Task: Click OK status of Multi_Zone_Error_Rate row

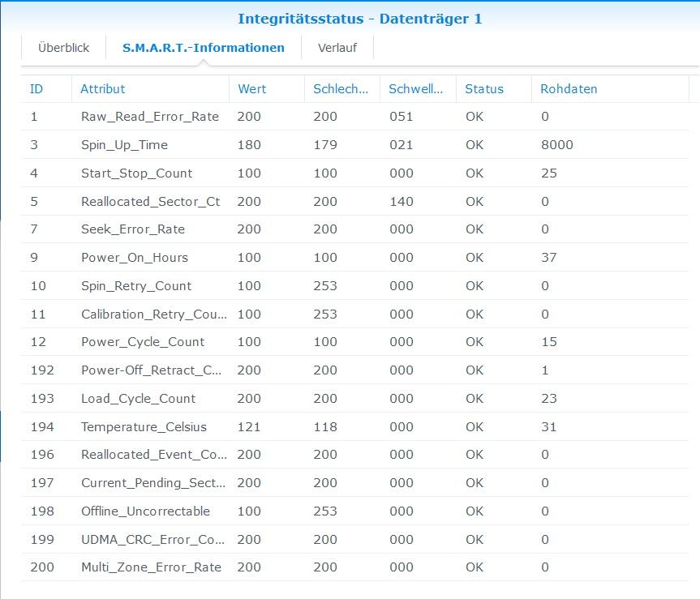Action: [x=475, y=567]
